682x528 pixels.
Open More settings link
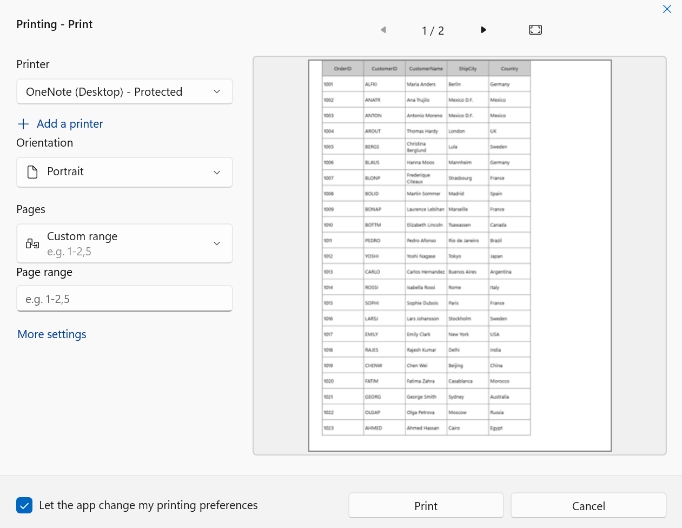pos(52,334)
